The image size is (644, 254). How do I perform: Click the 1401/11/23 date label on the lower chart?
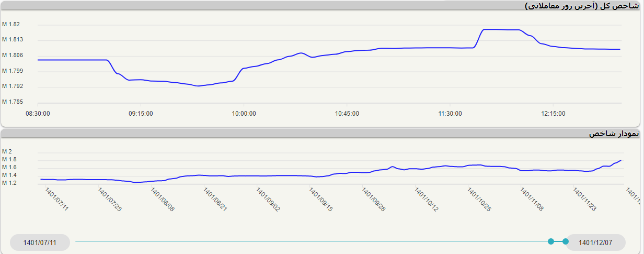coord(585,201)
